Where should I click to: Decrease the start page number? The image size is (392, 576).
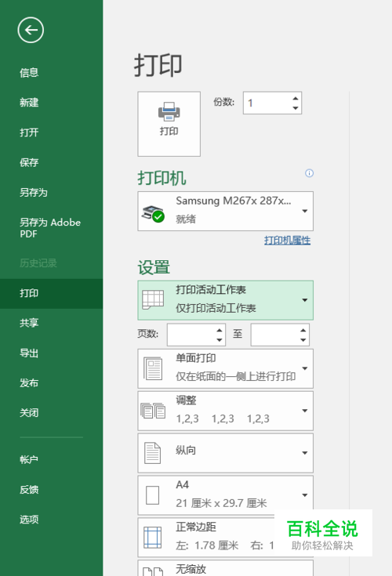pyautogui.click(x=220, y=340)
